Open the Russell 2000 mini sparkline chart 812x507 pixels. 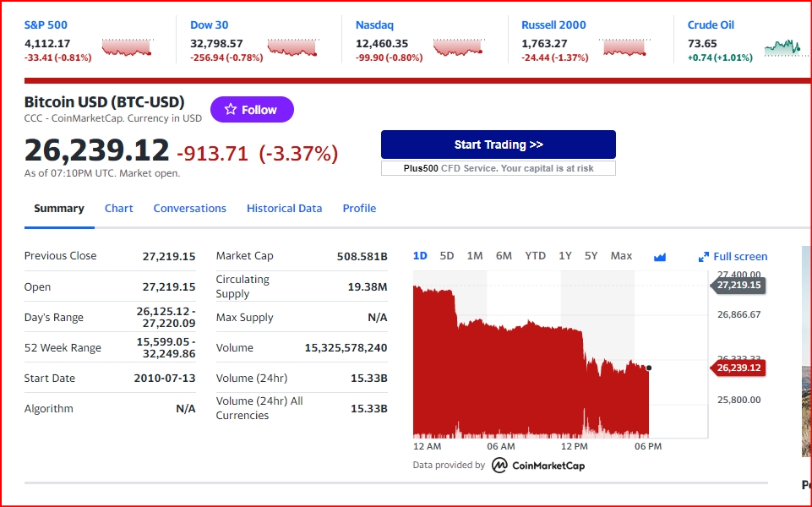pos(624,47)
